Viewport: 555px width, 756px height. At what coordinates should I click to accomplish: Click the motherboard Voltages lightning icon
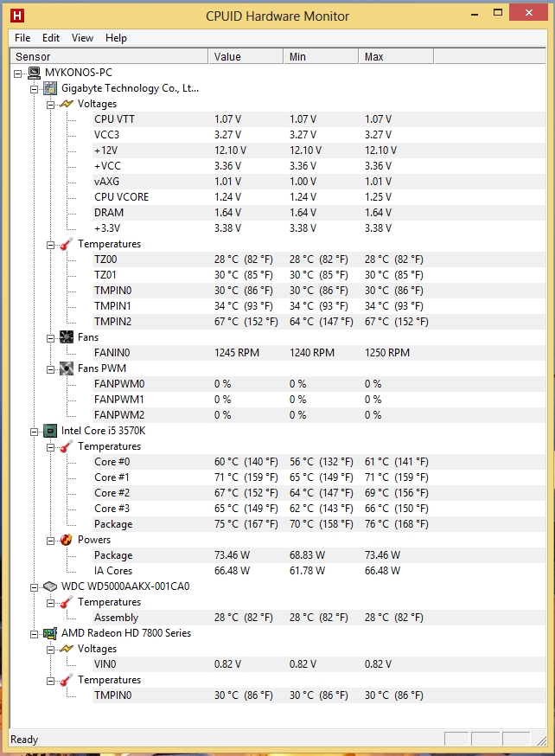click(67, 104)
